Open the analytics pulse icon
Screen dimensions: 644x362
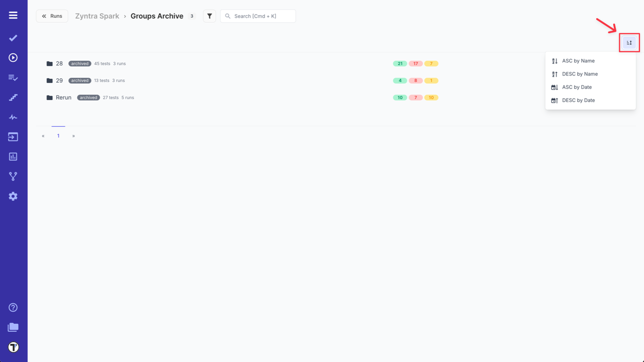point(13,117)
